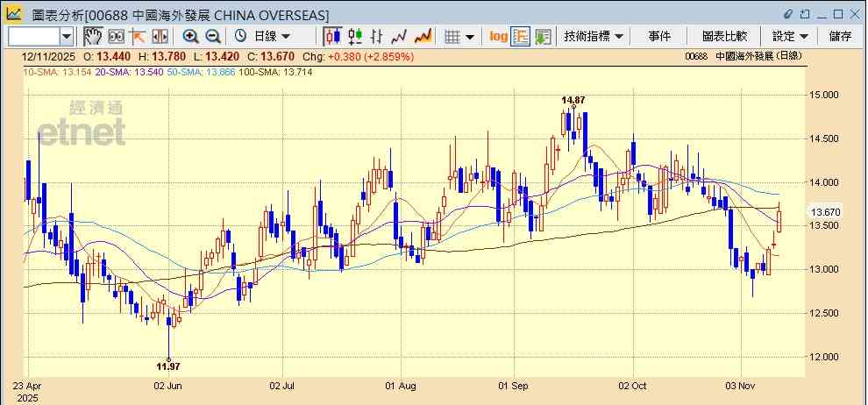Open the 設定 settings dropdown
The image size is (868, 405).
tap(790, 37)
